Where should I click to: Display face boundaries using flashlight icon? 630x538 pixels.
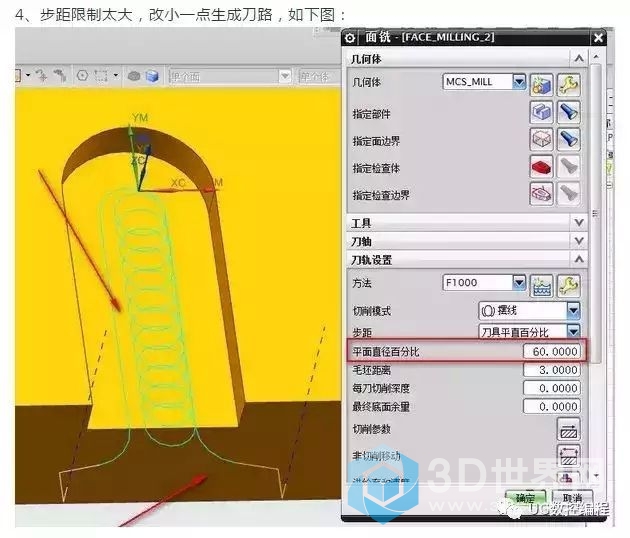click(569, 139)
